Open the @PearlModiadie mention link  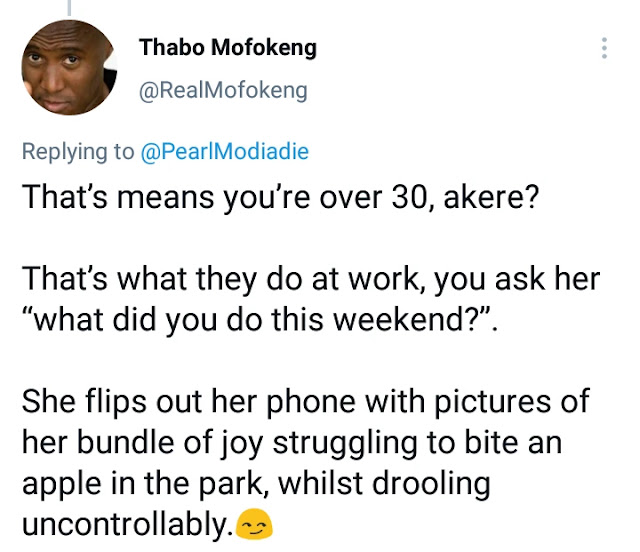point(224,151)
